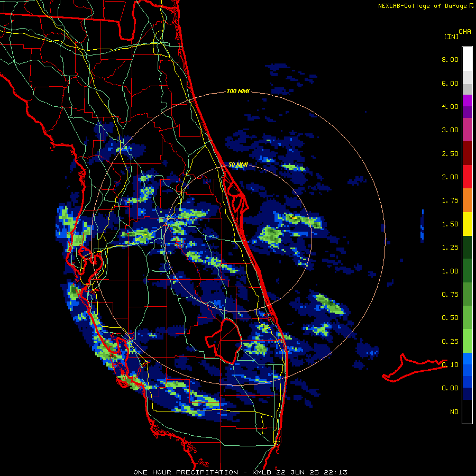Click the 1.00 legend value
The image size is (476, 476).
point(450,271)
